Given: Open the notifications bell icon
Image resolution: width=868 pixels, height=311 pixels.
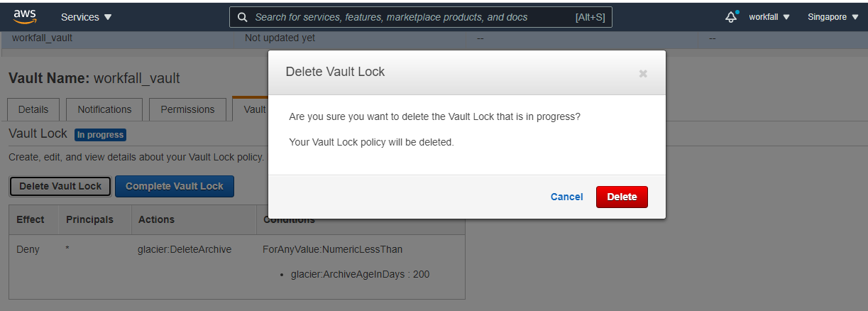Looking at the screenshot, I should tap(731, 17).
